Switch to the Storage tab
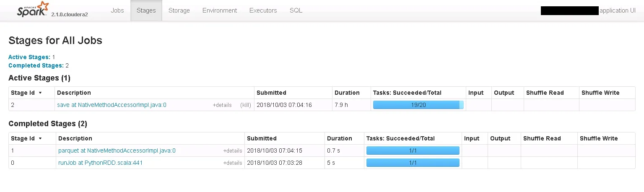The image size is (644, 192). coord(179,10)
